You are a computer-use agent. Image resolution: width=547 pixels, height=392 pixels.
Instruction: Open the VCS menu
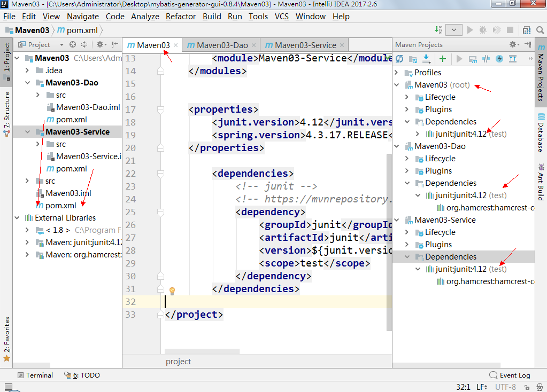click(282, 17)
